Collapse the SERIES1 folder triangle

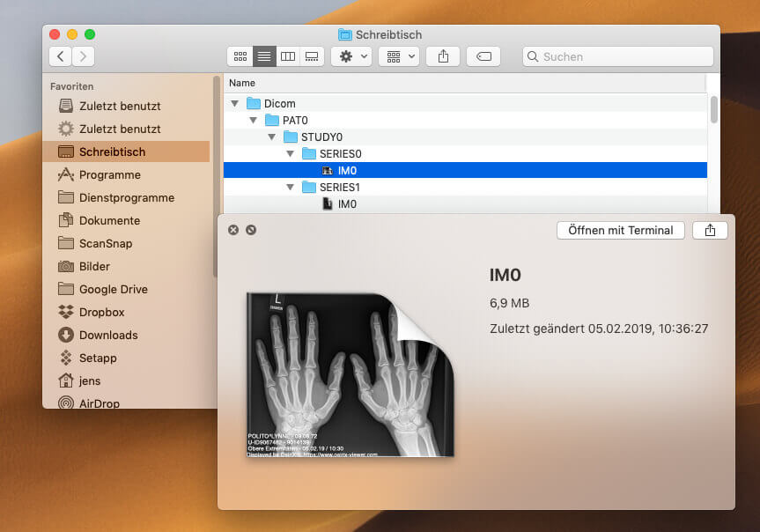(291, 188)
